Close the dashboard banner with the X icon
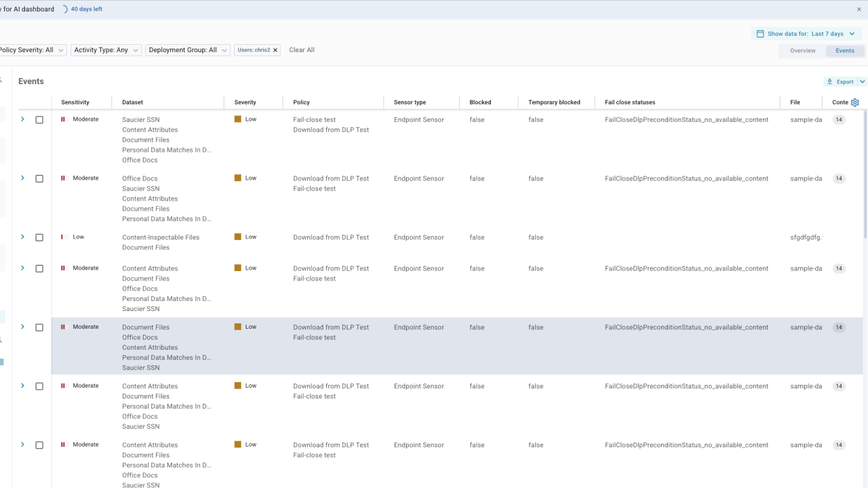Viewport: 868px width, 488px height. point(859,9)
